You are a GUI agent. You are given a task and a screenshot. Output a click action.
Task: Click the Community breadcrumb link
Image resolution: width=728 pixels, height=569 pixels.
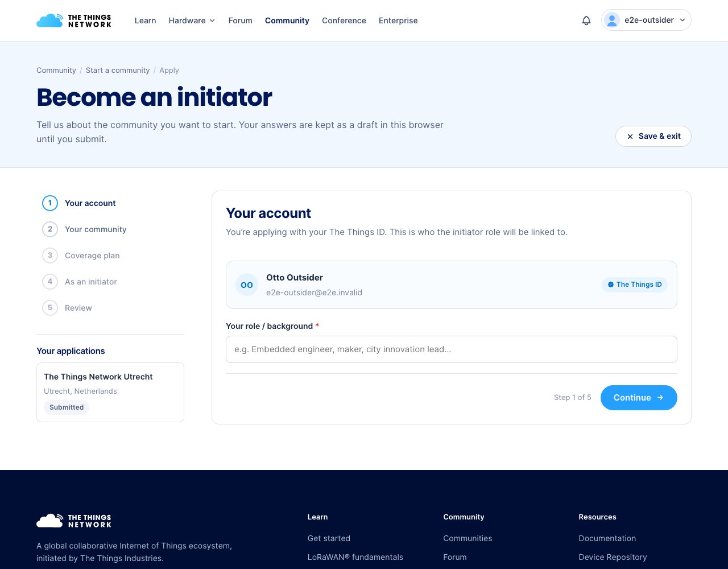click(x=56, y=71)
